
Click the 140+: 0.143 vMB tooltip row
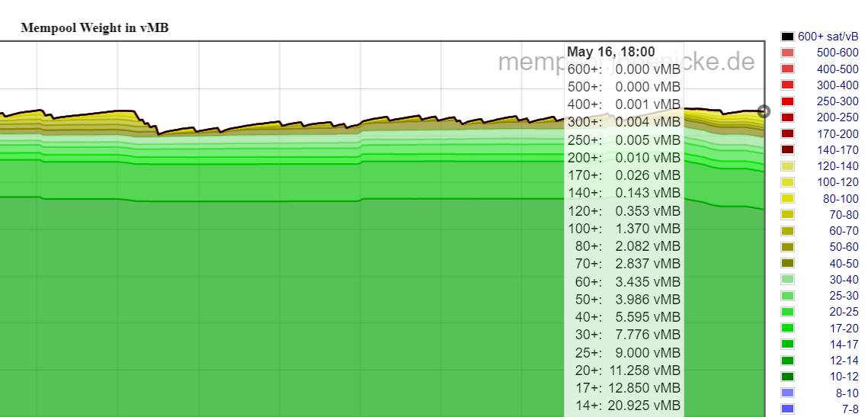click(x=624, y=193)
